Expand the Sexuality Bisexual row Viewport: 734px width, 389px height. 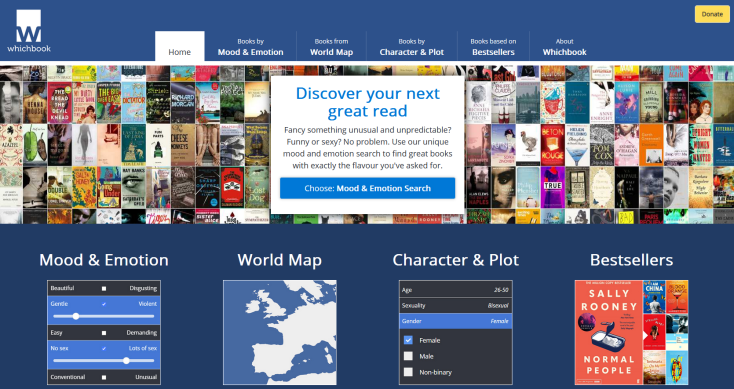pos(455,306)
